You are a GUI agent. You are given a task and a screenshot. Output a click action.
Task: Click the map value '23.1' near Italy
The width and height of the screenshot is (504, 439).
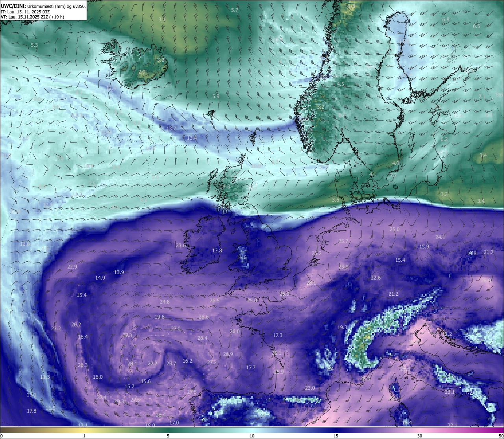click(450, 392)
